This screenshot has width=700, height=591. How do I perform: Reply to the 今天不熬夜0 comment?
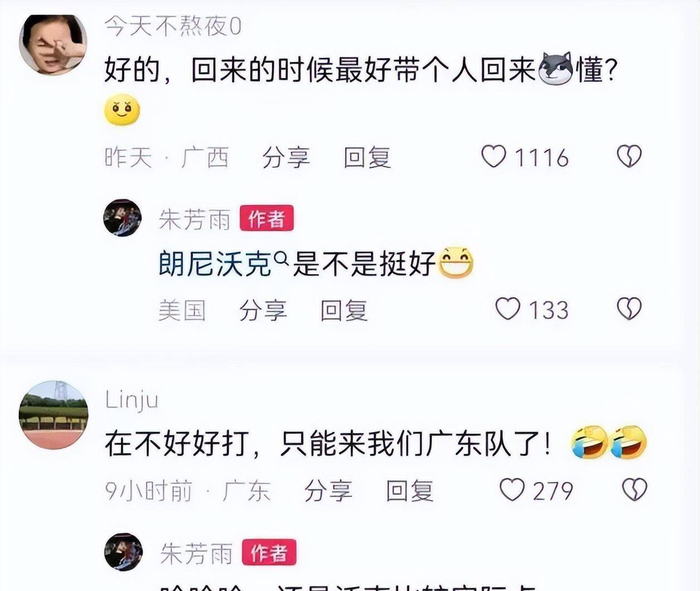coord(367,158)
